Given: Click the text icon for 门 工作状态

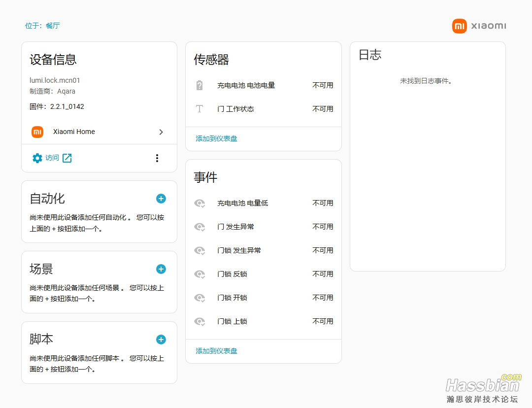Looking at the screenshot, I should coord(199,109).
